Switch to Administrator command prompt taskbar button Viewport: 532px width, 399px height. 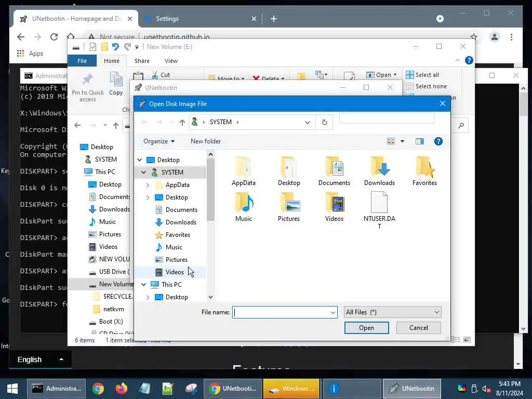[x=56, y=389]
